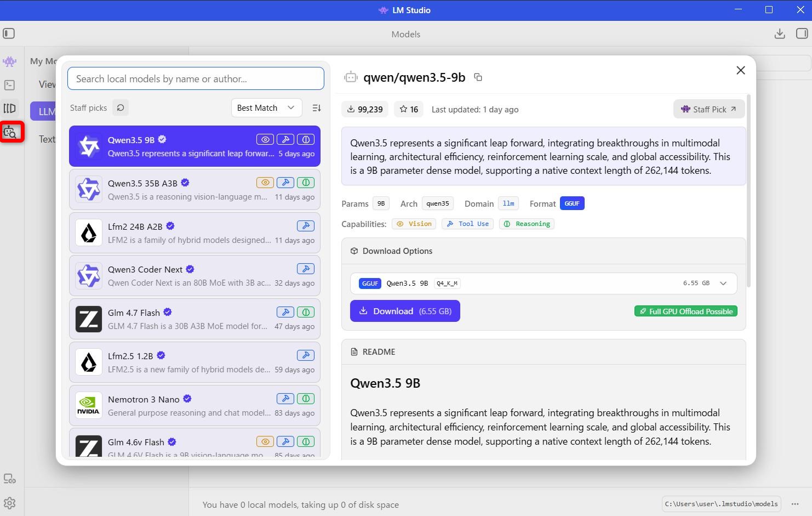
Task: Focus the local models search field
Action: (x=196, y=79)
